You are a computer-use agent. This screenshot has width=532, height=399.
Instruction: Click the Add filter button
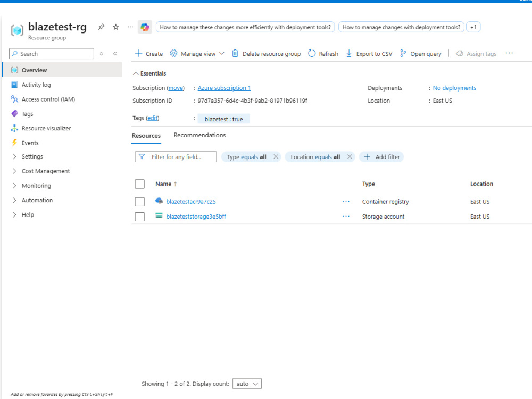[381, 157]
